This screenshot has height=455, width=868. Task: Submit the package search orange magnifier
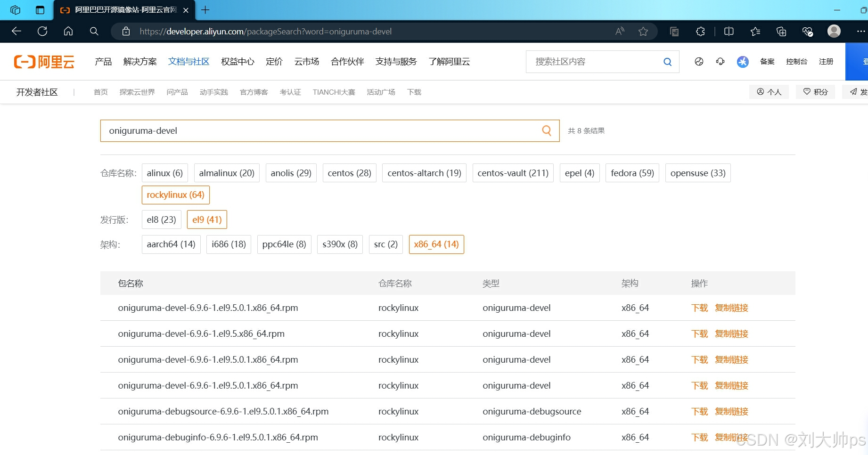tap(547, 130)
